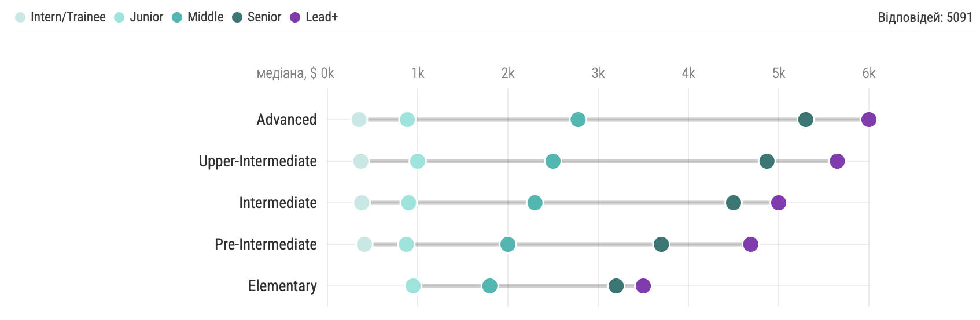Hide the Senior legend series
The height and width of the screenshot is (320, 980).
[x=257, y=17]
